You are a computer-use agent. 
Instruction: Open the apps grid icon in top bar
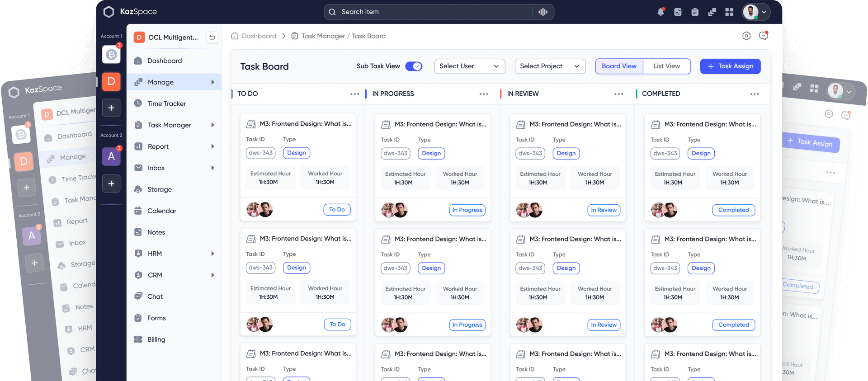729,12
